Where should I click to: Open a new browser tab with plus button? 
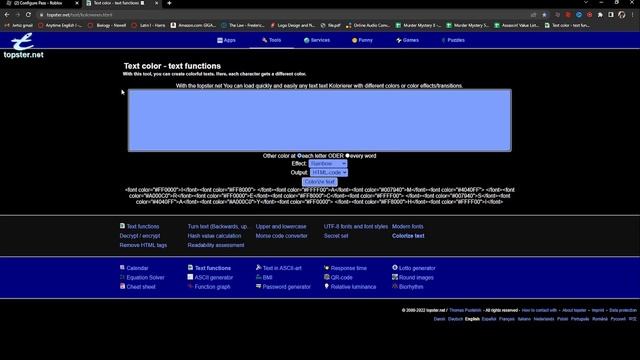coord(169,3)
